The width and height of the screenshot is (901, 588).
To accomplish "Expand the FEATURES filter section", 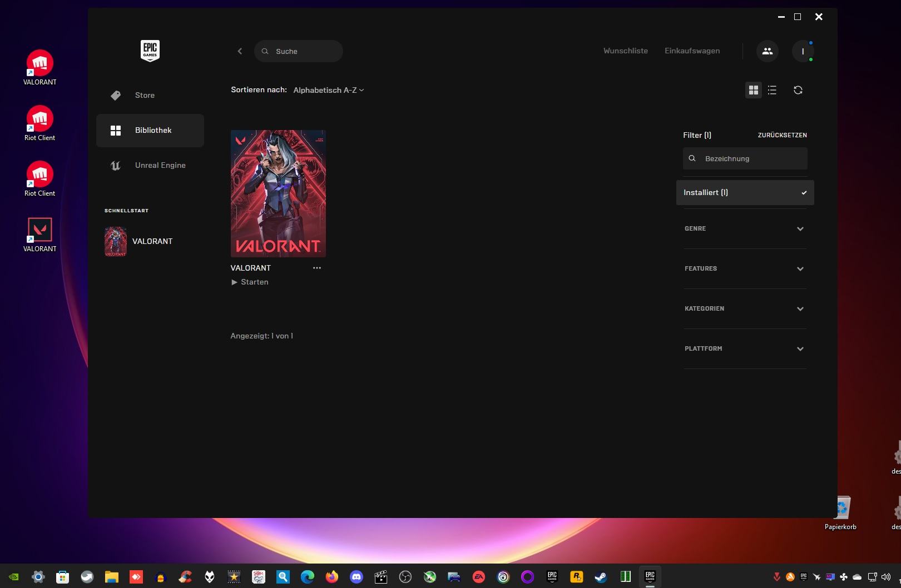I will click(745, 268).
